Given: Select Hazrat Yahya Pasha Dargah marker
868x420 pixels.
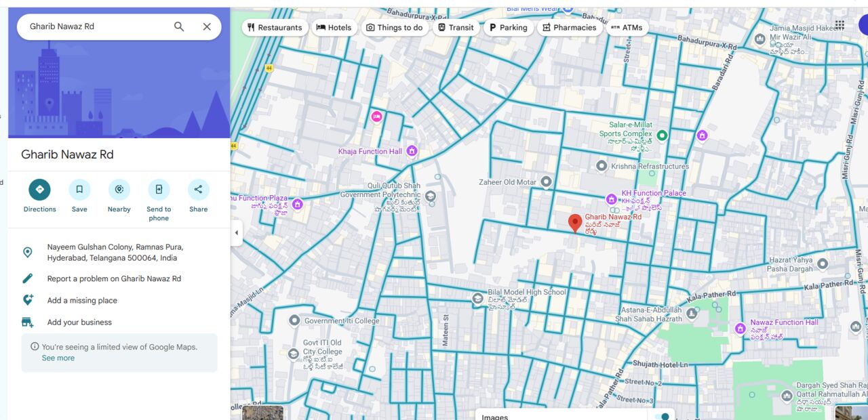Looking at the screenshot, I should 823,264.
